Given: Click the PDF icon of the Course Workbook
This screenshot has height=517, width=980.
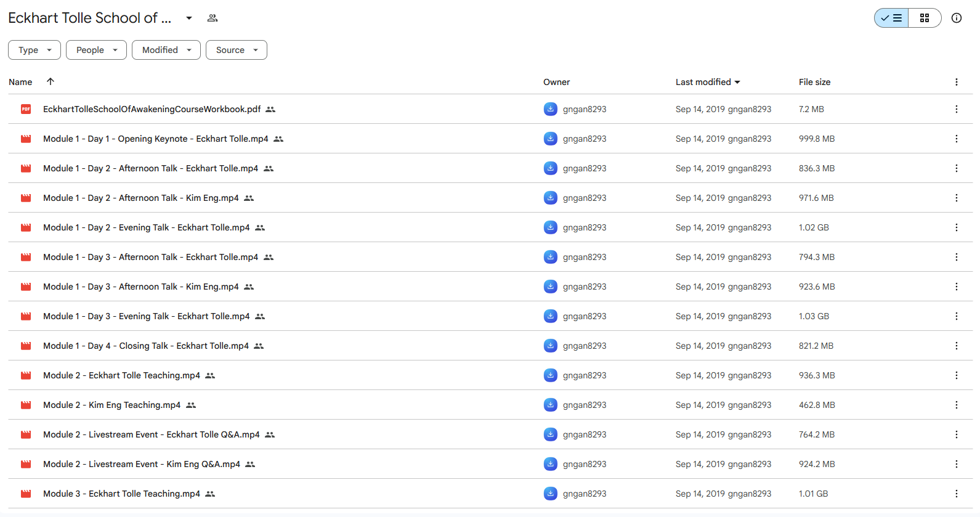Looking at the screenshot, I should (26, 109).
